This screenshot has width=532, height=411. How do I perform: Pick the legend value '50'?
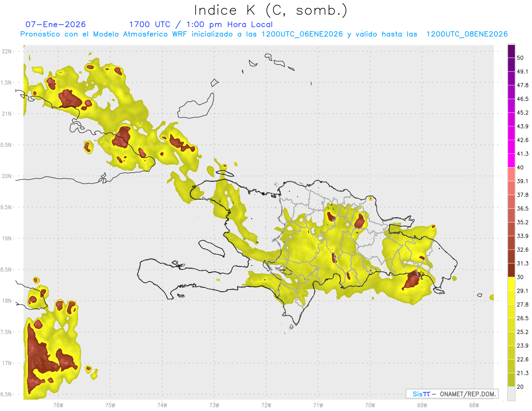pyautogui.click(x=520, y=58)
